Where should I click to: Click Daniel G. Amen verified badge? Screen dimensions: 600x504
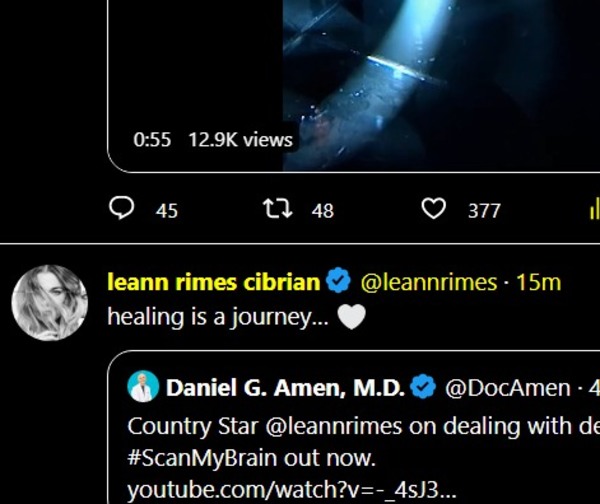tap(424, 387)
